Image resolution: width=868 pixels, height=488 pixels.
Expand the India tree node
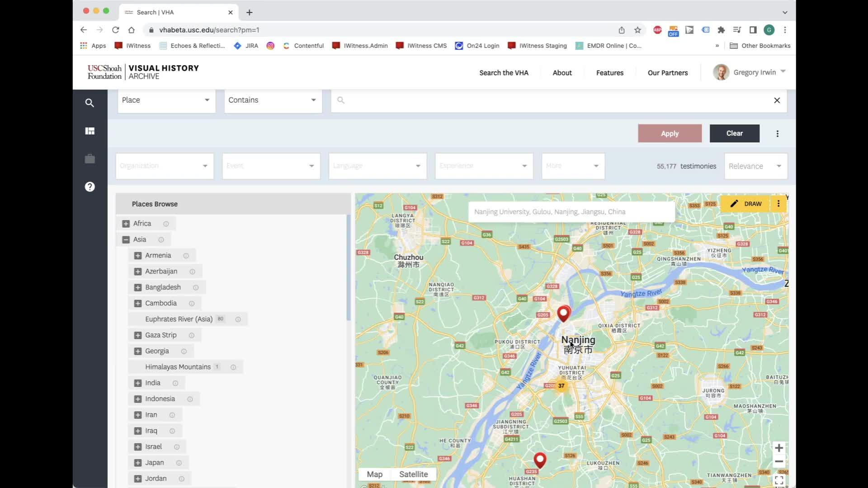[138, 383]
